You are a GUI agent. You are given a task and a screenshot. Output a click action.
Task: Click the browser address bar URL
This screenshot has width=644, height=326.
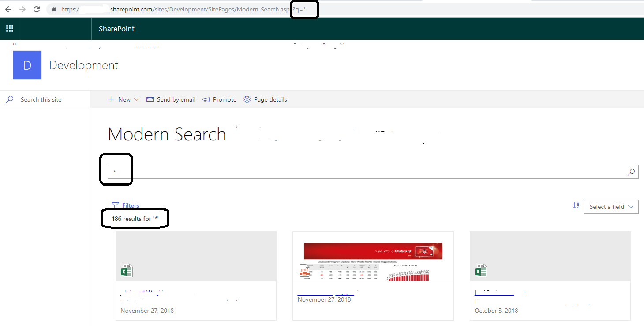pos(183,9)
